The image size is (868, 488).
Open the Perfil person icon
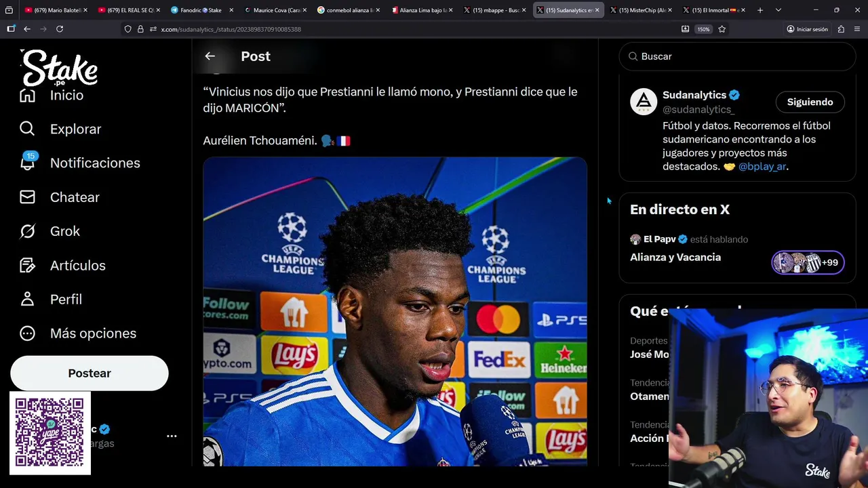[27, 299]
